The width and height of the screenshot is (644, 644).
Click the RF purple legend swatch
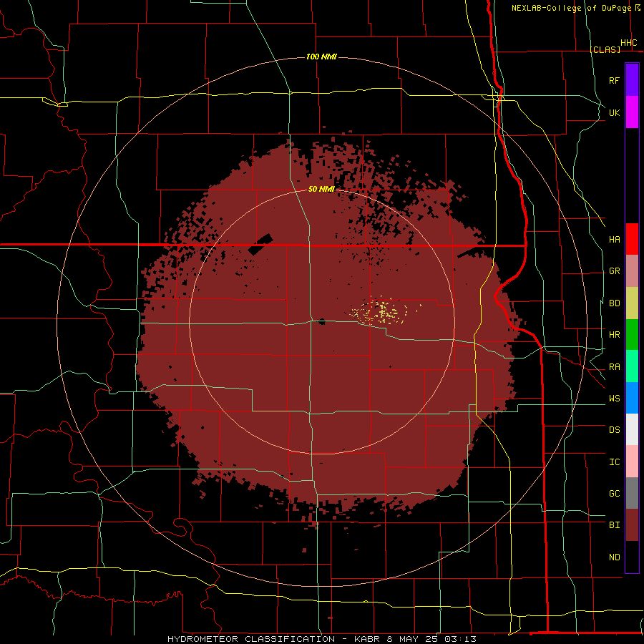[x=632, y=80]
